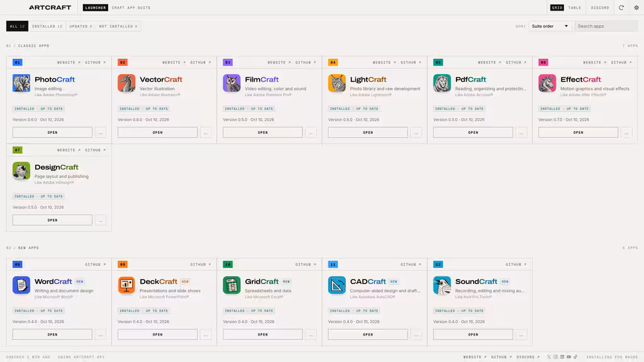Show more options for DesignCraft
This screenshot has width=644, height=362.
[x=101, y=221]
